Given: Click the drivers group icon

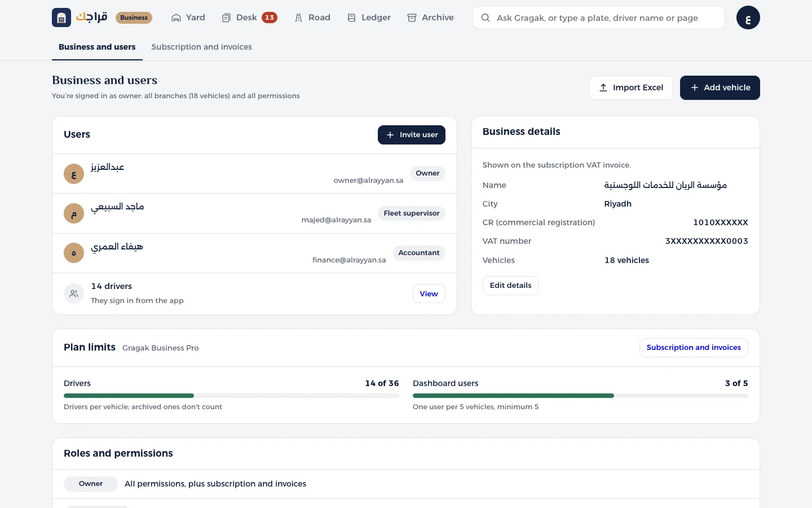Looking at the screenshot, I should coord(74,294).
